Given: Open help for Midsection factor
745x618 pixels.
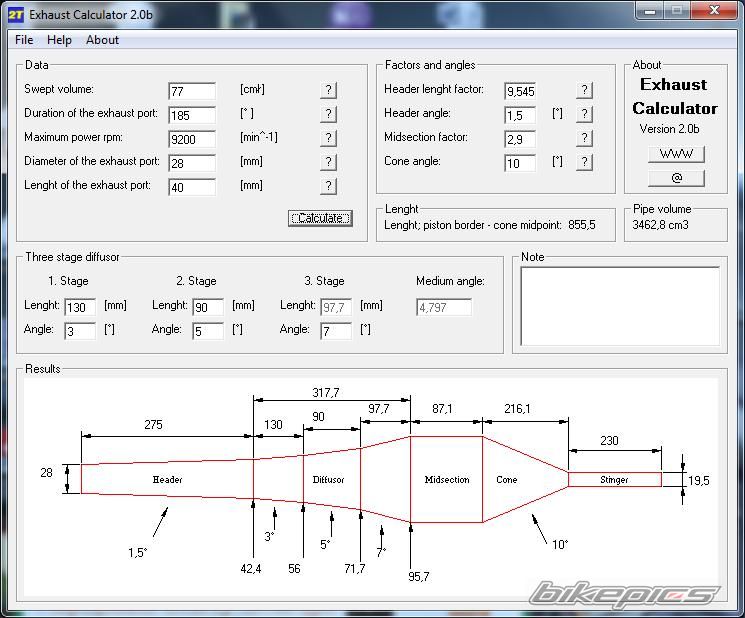Looking at the screenshot, I should (x=584, y=138).
